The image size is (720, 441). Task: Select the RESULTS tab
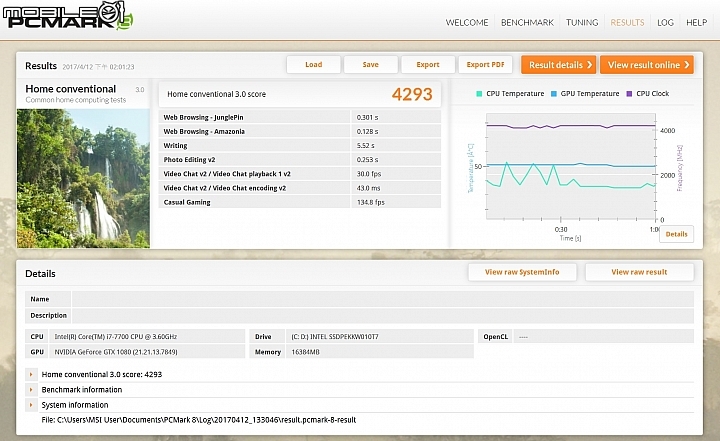627,23
